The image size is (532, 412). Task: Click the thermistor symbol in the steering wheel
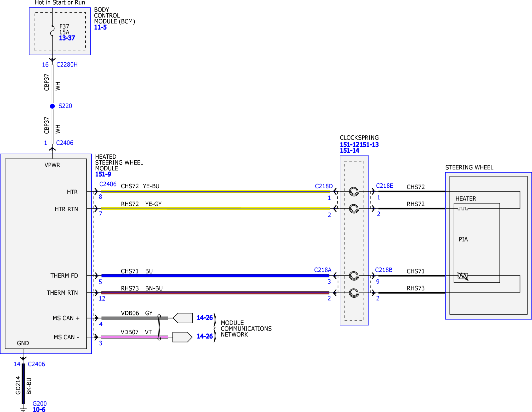click(463, 276)
